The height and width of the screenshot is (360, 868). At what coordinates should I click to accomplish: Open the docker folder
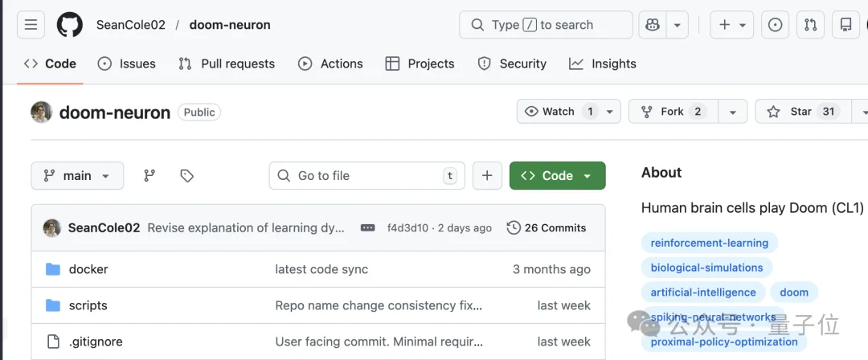coord(88,269)
